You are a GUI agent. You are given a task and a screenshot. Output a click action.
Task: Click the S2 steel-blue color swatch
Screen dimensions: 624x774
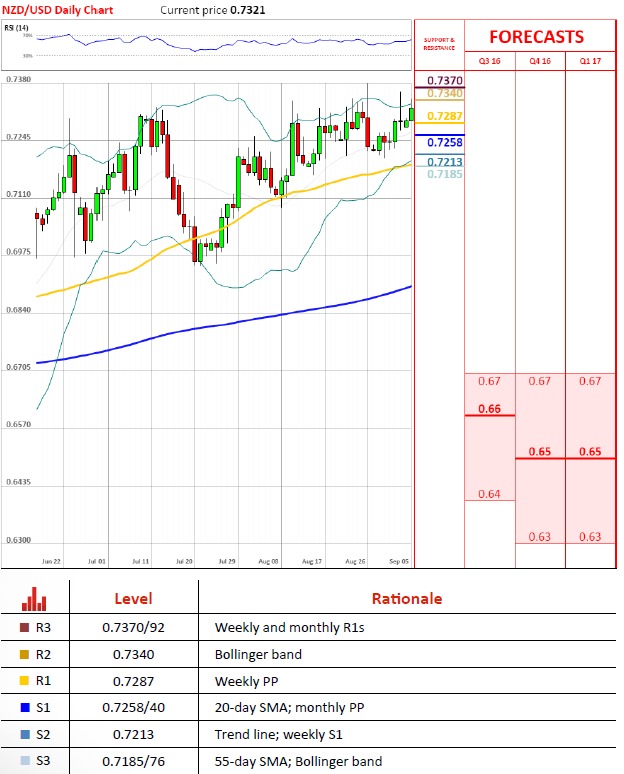(24, 735)
